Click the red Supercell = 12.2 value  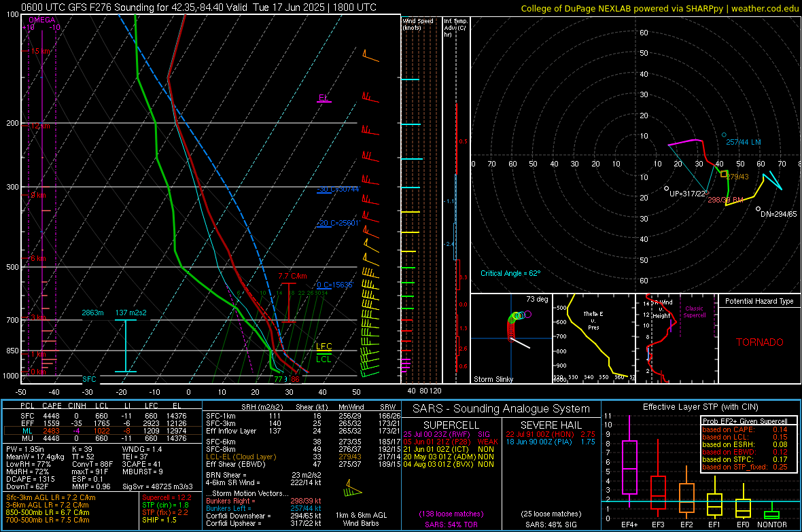167,497
